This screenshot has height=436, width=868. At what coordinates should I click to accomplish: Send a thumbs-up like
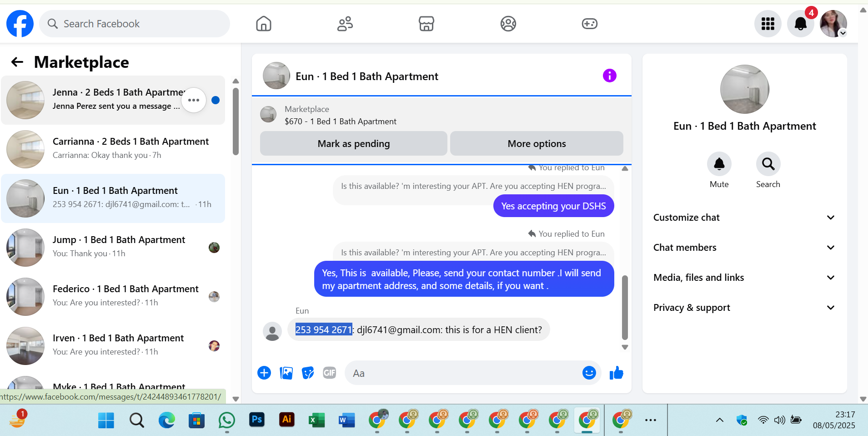[x=617, y=373]
